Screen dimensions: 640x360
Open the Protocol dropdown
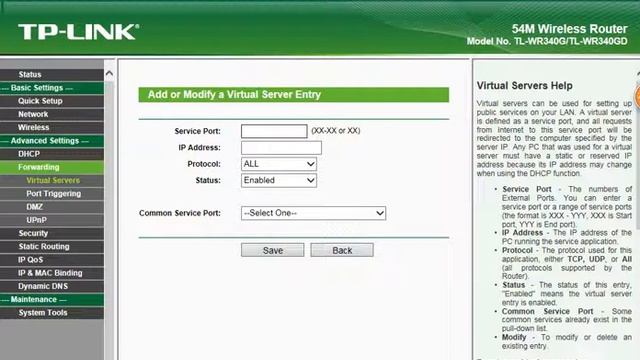(279, 164)
